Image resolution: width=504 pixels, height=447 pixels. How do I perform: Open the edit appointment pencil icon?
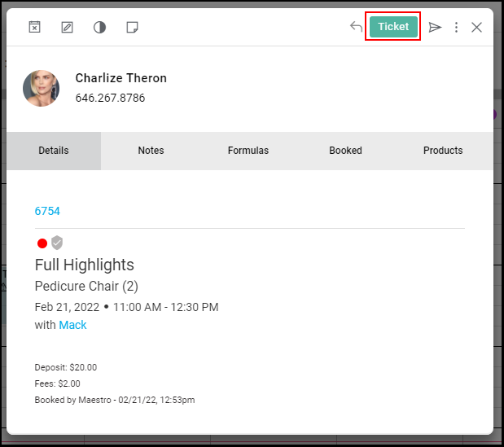[x=67, y=28]
